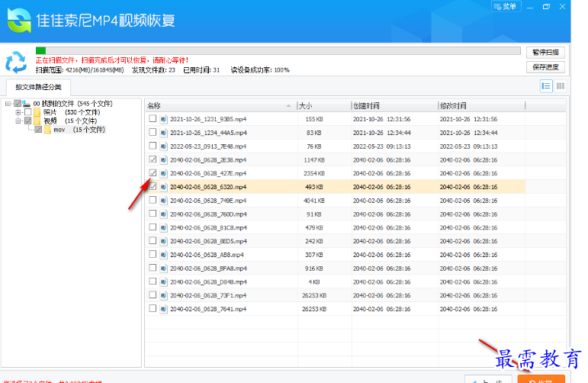The image size is (588, 383).
Task: Click video file icon of 2040-02-06_0628_BFA8.mp4
Action: [163, 269]
